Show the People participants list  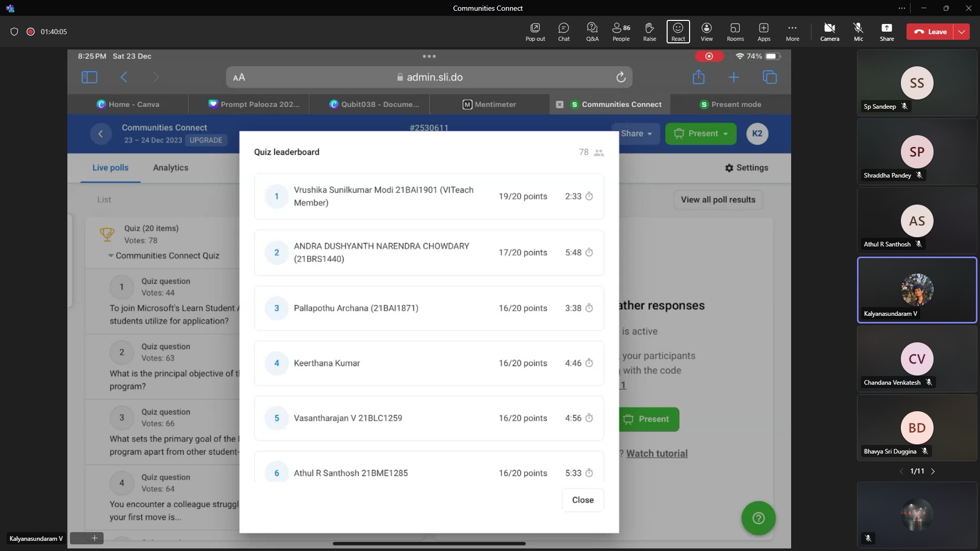(x=621, y=32)
